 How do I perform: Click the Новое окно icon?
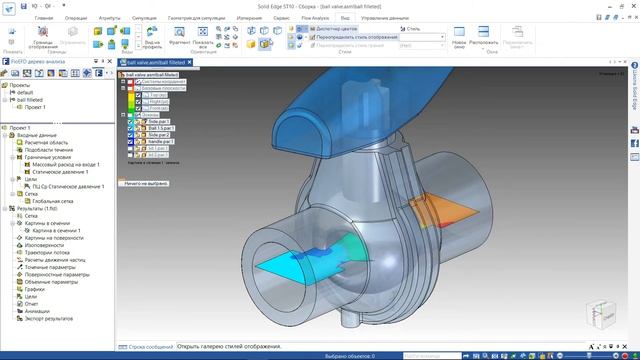tap(459, 32)
